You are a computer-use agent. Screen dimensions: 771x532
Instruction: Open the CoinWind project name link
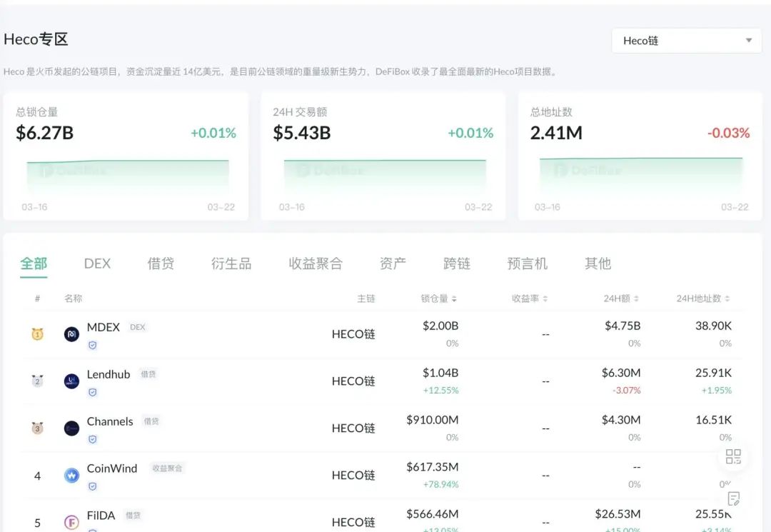click(112, 468)
